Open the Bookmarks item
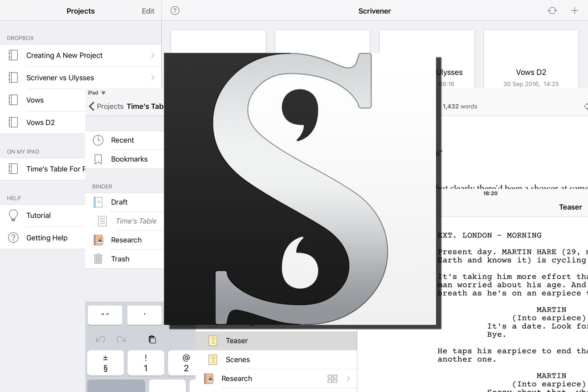 coord(125,159)
